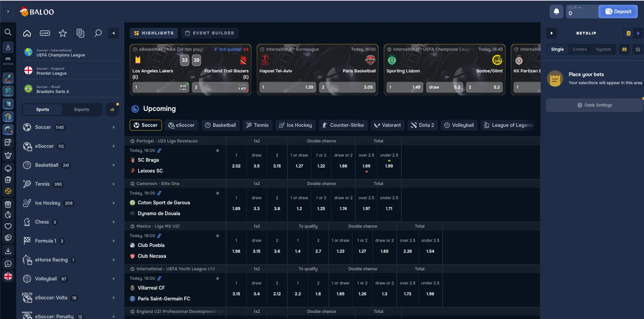The width and height of the screenshot is (644, 319).
Task: Open the LIVE events icon
Action: [45, 33]
